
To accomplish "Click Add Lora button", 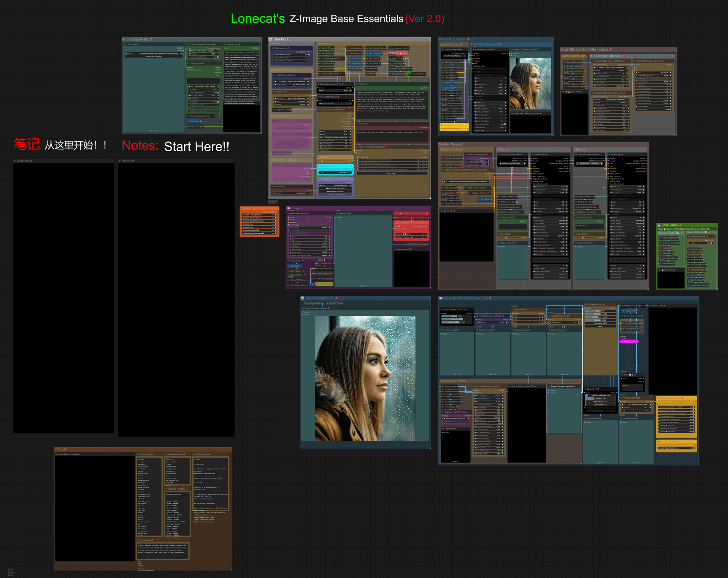I will tap(392, 173).
